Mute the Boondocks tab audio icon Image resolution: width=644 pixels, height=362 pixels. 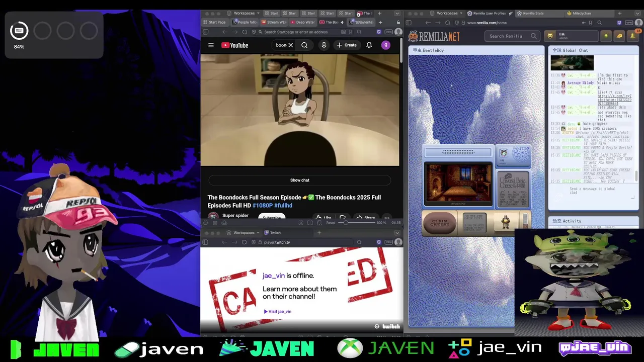(342, 22)
